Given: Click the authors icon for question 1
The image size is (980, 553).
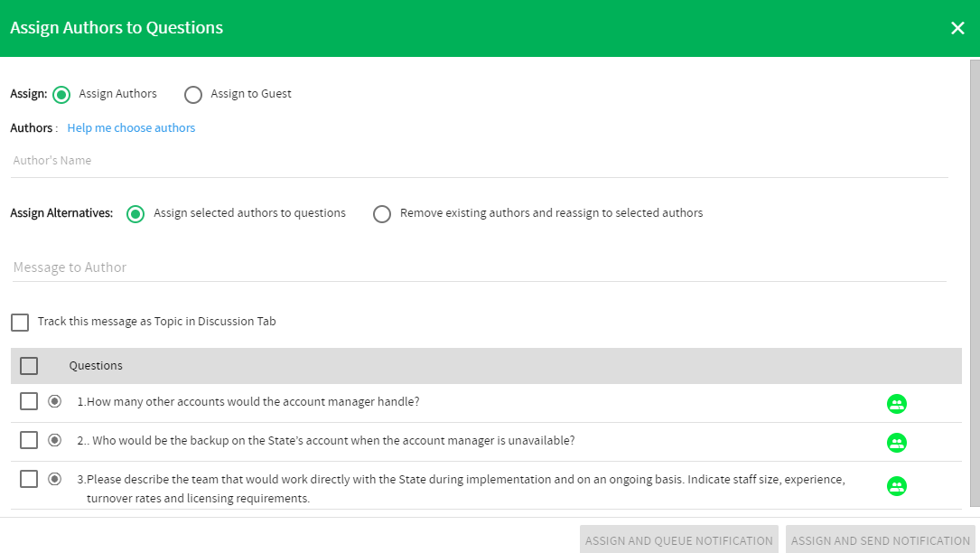Looking at the screenshot, I should click(896, 404).
